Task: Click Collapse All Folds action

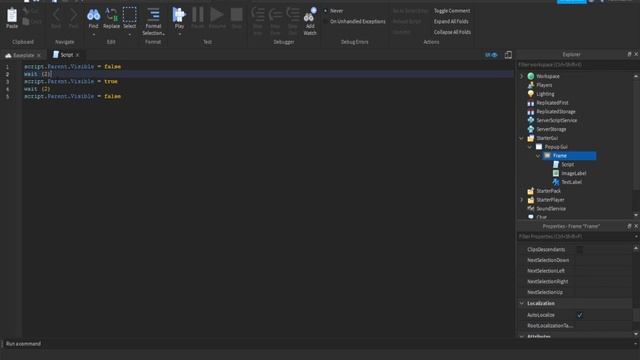Action: (452, 32)
